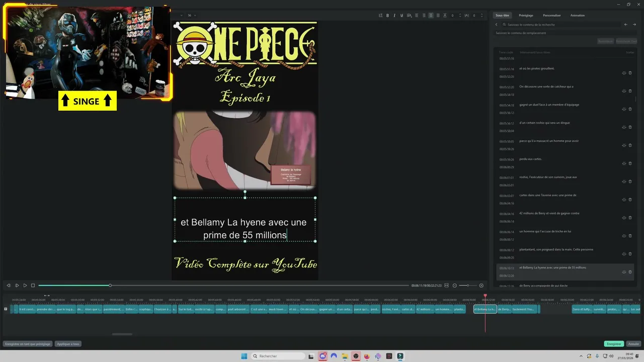Viewport: 644px width, 362px height.
Task: Save changes with Enregistrer button
Action: pos(614,344)
